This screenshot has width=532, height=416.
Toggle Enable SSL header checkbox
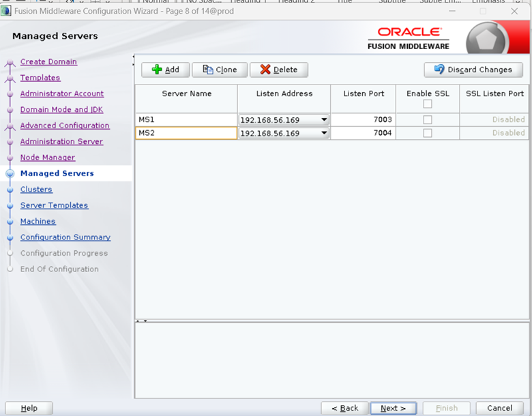coord(428,104)
